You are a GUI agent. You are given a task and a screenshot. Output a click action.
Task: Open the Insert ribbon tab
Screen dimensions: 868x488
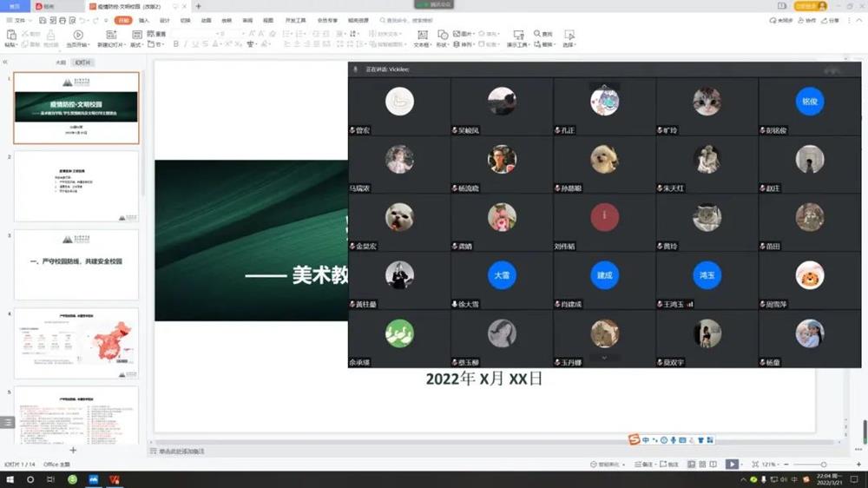click(x=144, y=21)
